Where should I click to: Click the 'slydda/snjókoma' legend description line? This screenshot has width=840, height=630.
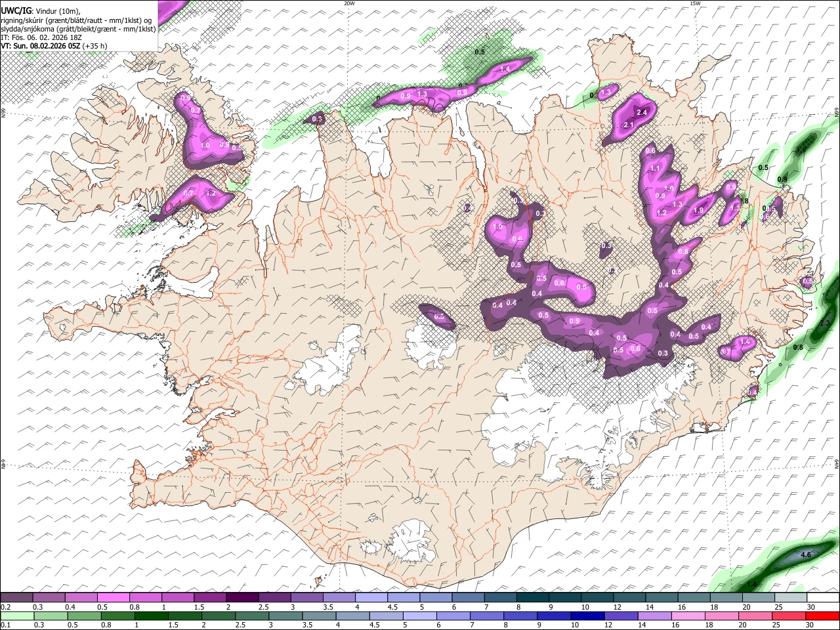78,29
